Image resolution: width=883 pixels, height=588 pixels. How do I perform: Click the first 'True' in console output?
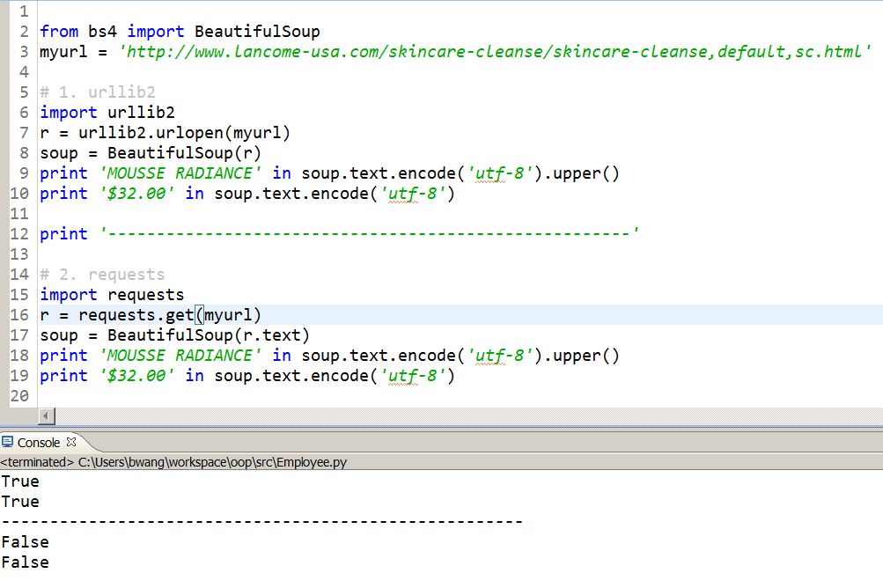[20, 481]
